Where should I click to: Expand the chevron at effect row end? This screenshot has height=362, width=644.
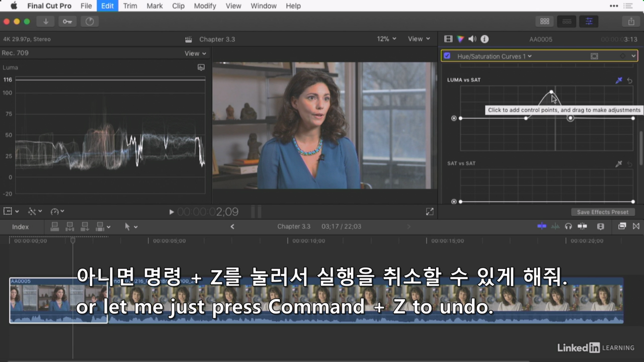coord(634,56)
